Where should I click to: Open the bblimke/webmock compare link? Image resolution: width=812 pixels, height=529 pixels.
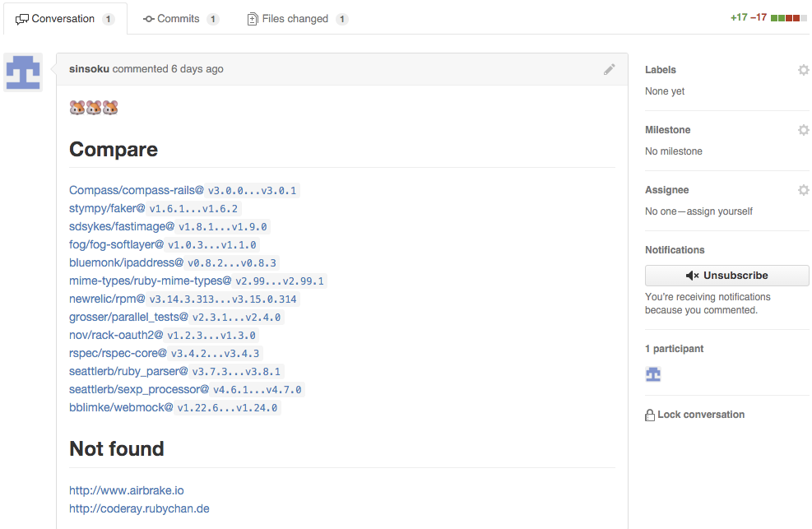pyautogui.click(x=175, y=408)
